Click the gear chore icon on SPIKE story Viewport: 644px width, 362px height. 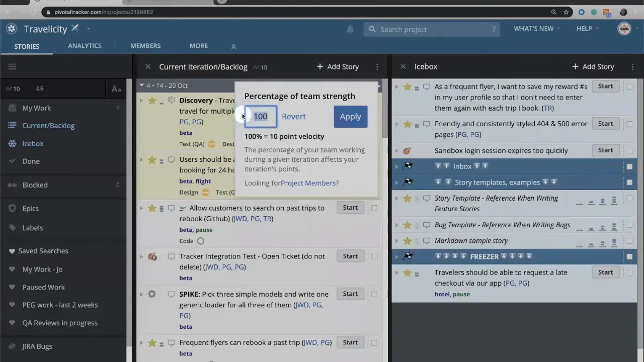pos(152,294)
